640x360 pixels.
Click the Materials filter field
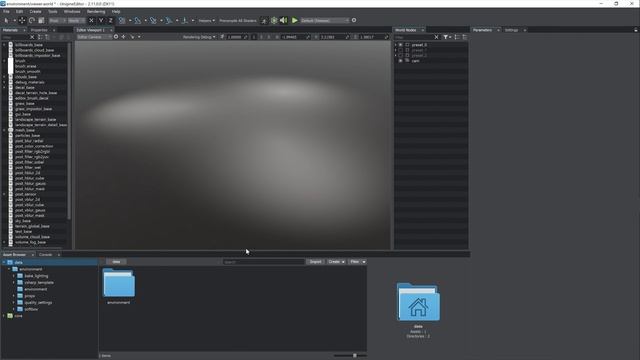coord(15,37)
